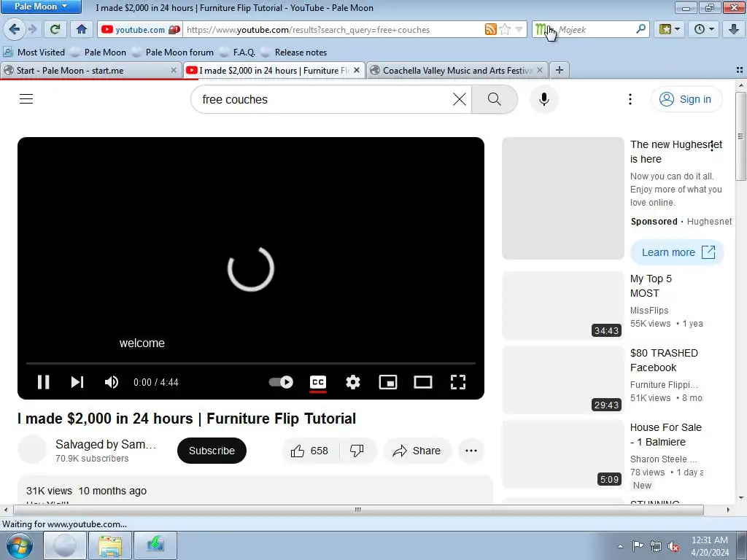The image size is (747, 560).
Task: Enable miniplayer mode
Action: [x=388, y=382]
